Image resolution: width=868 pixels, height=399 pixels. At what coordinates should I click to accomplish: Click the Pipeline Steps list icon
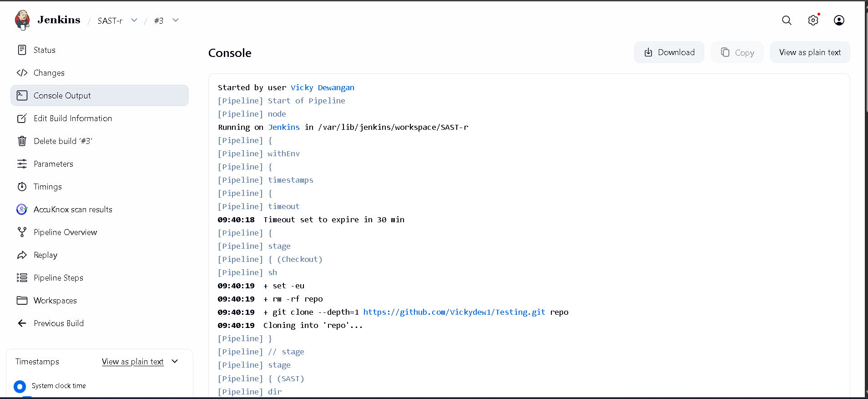(22, 277)
